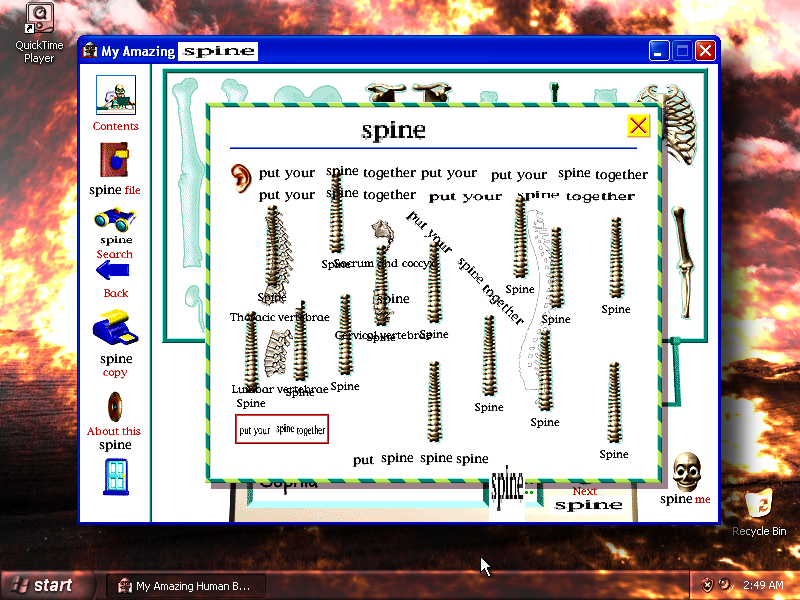The height and width of the screenshot is (600, 800).
Task: Click the ear audio icon
Action: click(x=241, y=178)
